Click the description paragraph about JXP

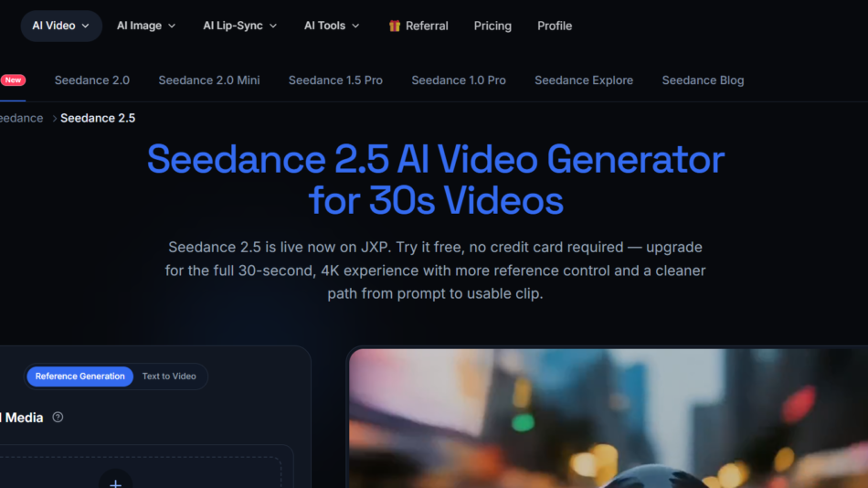click(435, 271)
